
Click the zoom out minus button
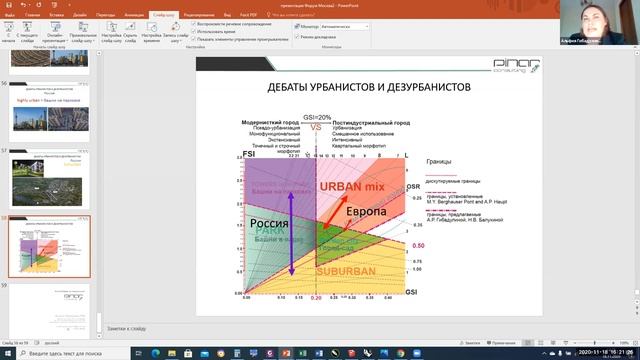pyautogui.click(x=575, y=343)
